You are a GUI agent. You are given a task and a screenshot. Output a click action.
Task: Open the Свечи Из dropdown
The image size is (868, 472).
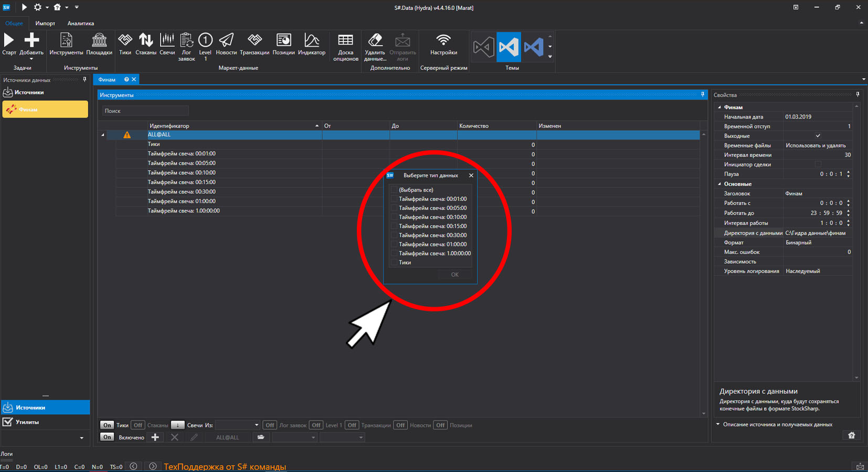click(237, 425)
